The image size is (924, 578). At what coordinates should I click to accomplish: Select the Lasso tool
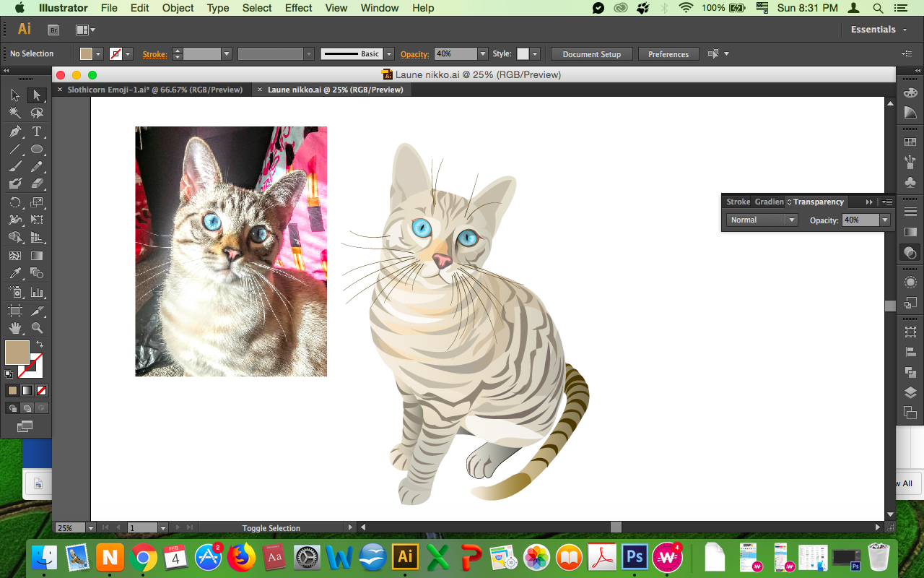37,113
